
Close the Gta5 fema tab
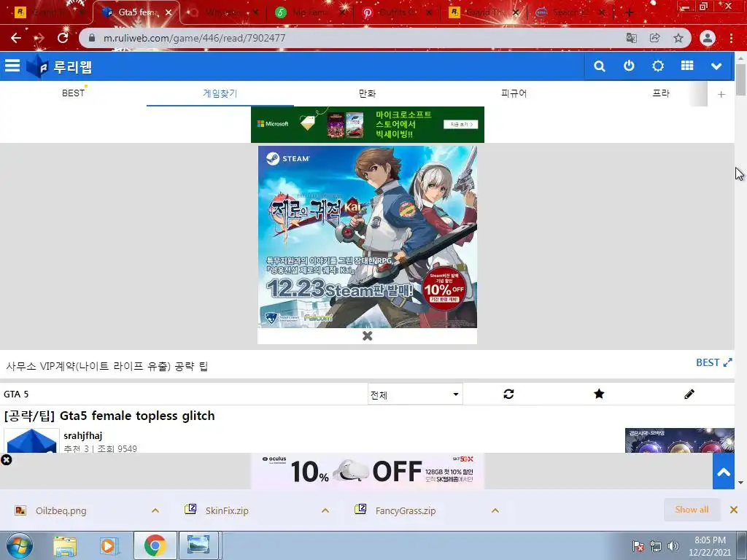pos(169,13)
